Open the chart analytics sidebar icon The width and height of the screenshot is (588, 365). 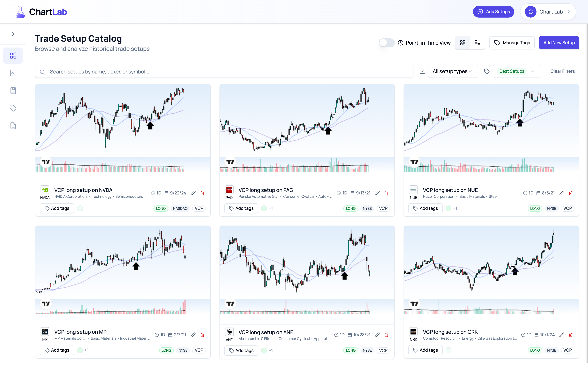(x=13, y=73)
